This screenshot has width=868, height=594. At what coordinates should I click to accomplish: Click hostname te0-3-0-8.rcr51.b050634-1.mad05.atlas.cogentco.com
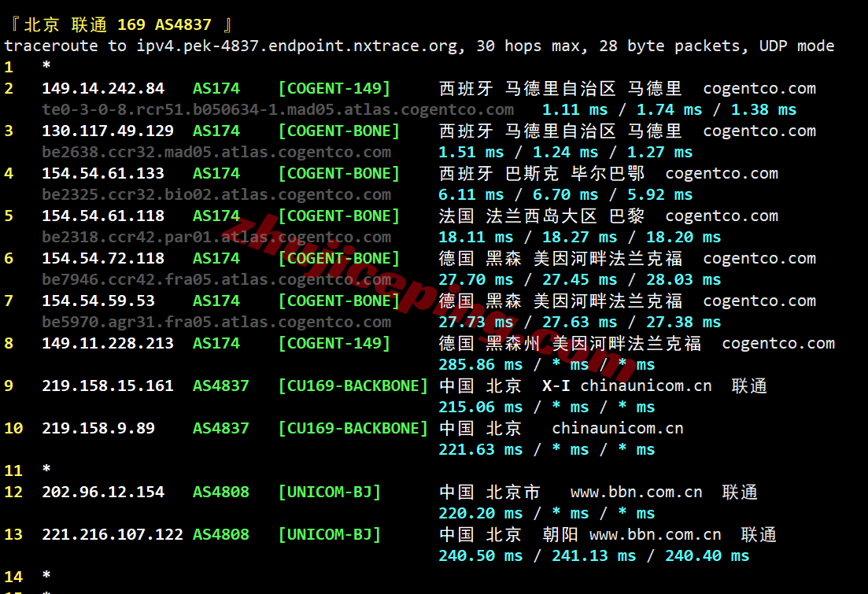point(278,109)
